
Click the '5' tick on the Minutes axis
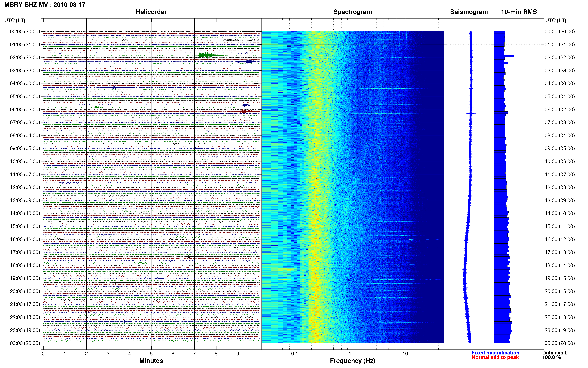[151, 354]
